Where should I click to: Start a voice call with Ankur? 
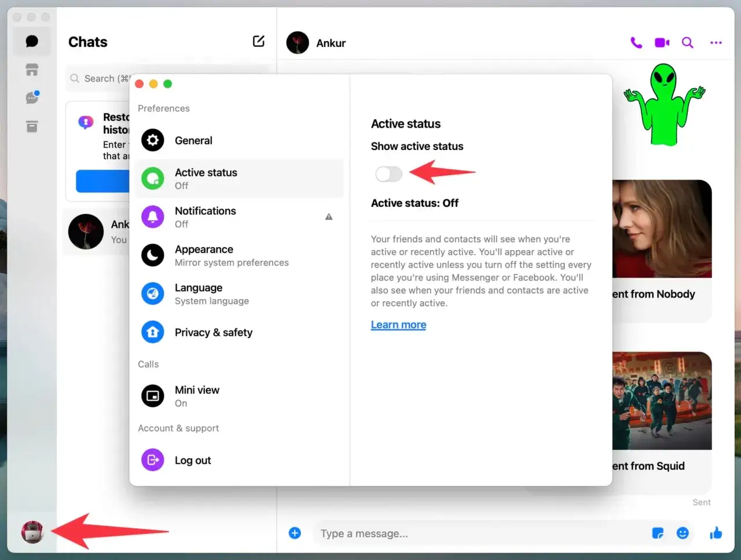click(636, 42)
